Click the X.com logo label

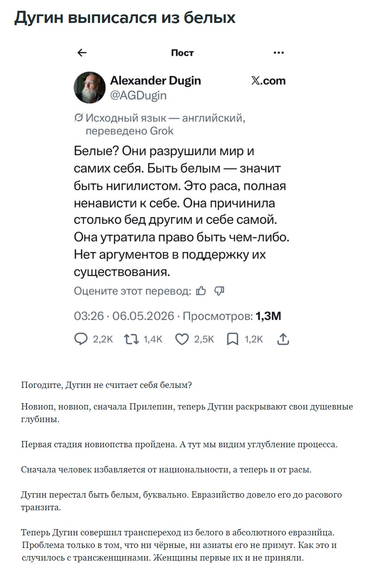[x=268, y=80]
